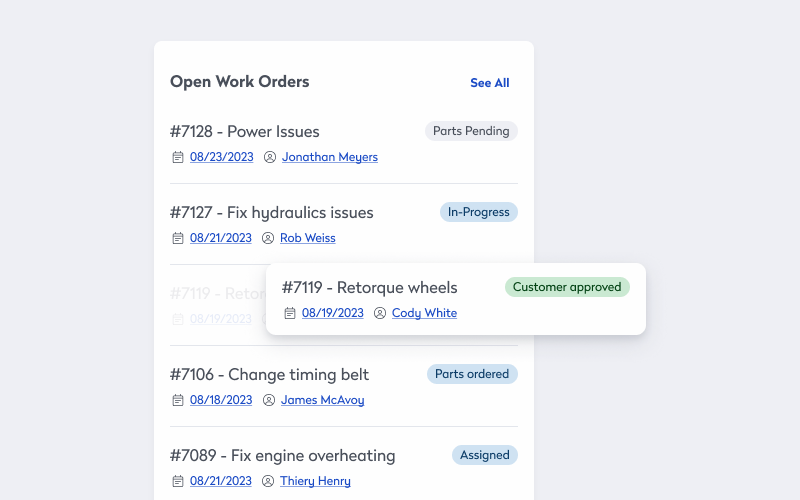Click the calendar icon beside 08/23/2023
The height and width of the screenshot is (500, 800).
coord(178,157)
